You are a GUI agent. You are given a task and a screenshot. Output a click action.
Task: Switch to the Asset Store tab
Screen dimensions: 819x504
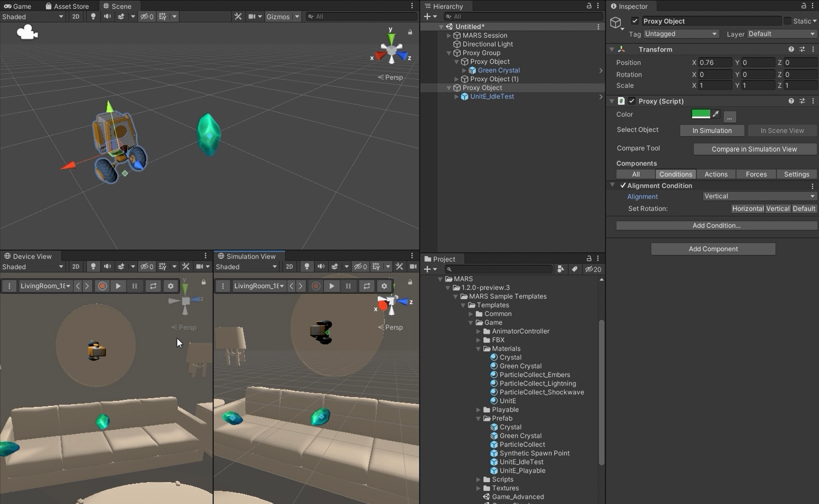click(67, 6)
